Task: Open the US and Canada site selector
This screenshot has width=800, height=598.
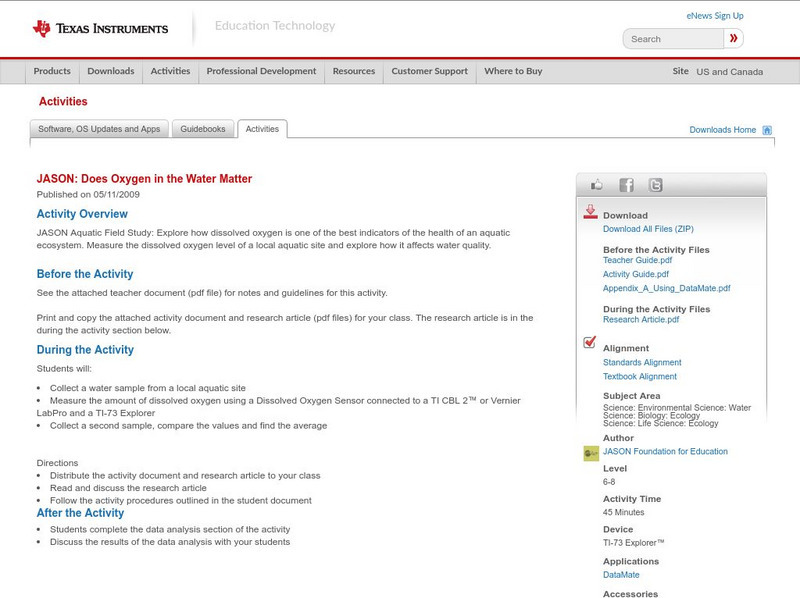Action: pyautogui.click(x=730, y=72)
